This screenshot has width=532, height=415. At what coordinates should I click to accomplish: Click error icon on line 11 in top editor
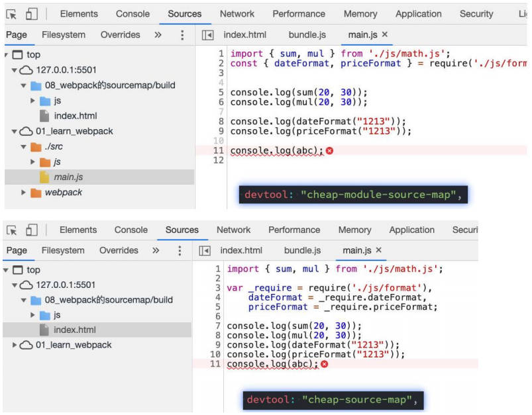point(329,150)
